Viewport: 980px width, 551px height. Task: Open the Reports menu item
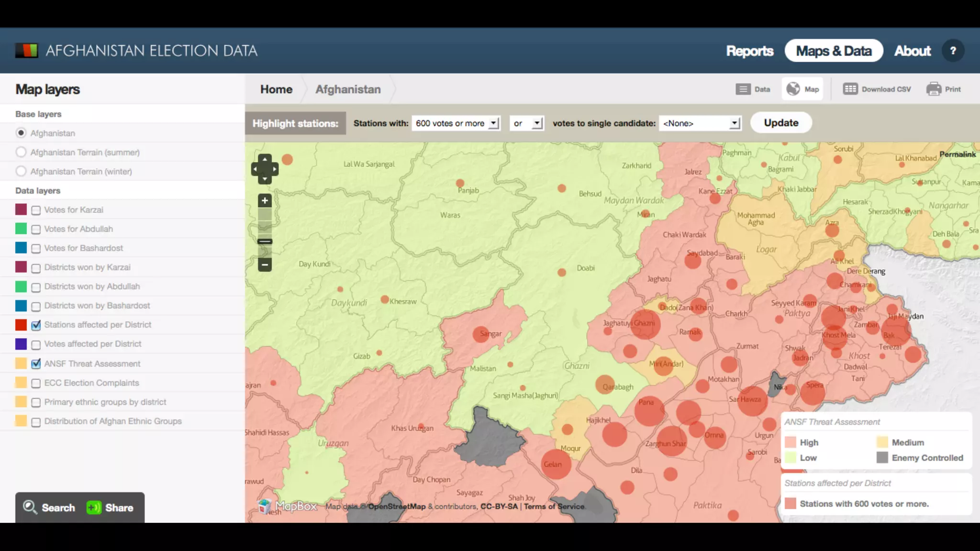(x=749, y=51)
